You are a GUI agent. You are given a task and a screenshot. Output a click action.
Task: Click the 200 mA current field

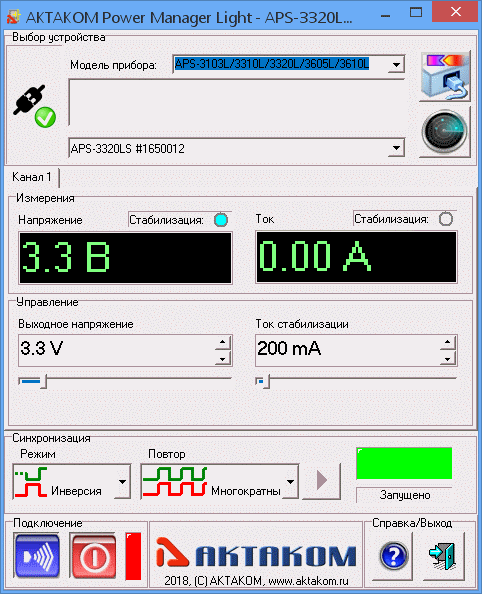[348, 350]
